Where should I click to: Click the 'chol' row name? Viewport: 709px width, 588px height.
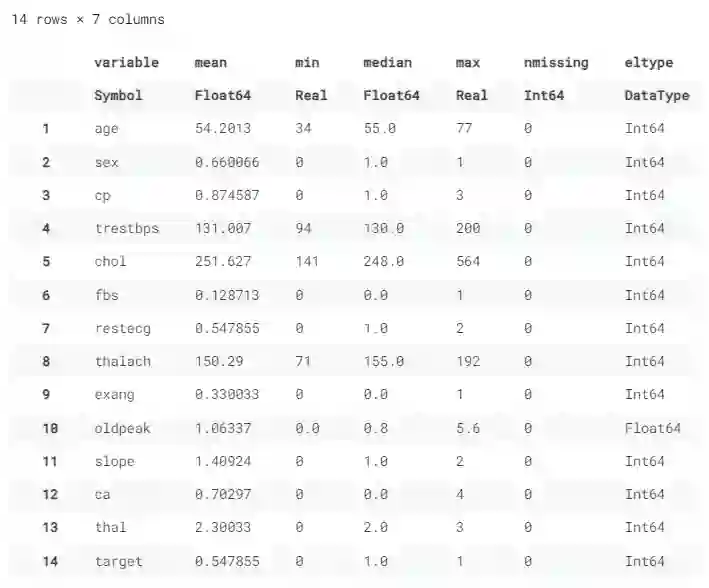[110, 262]
